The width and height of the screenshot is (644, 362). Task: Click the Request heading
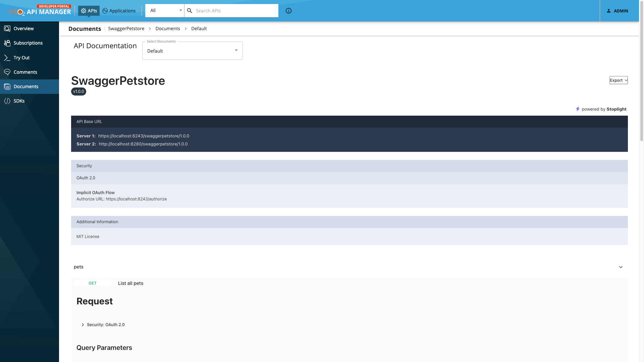95,301
